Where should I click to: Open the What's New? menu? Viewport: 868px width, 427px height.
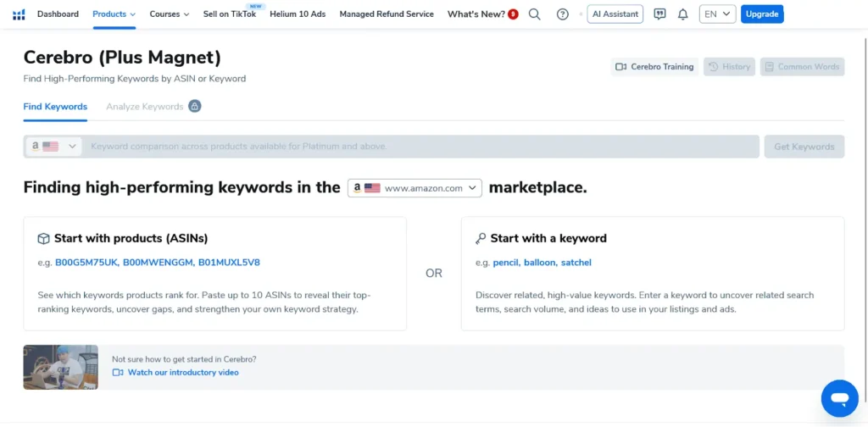476,14
